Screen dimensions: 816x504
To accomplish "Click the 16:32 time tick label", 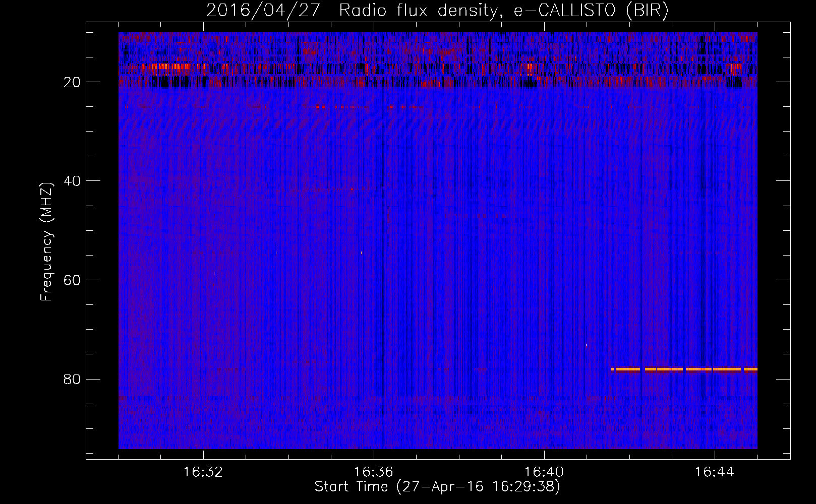I will (x=203, y=472).
